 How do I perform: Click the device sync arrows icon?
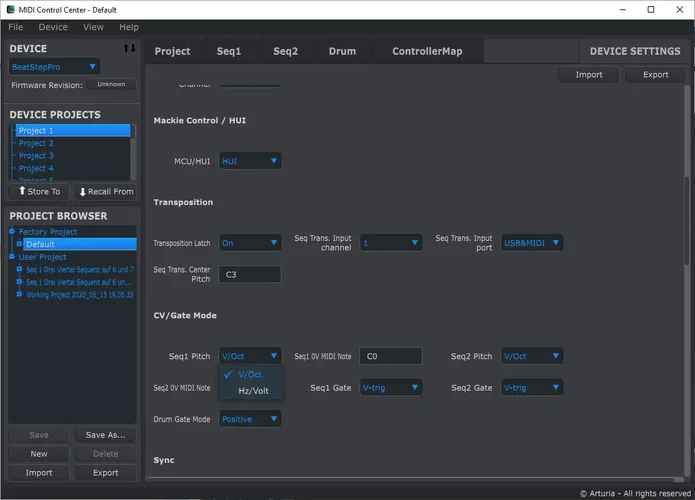coord(129,48)
